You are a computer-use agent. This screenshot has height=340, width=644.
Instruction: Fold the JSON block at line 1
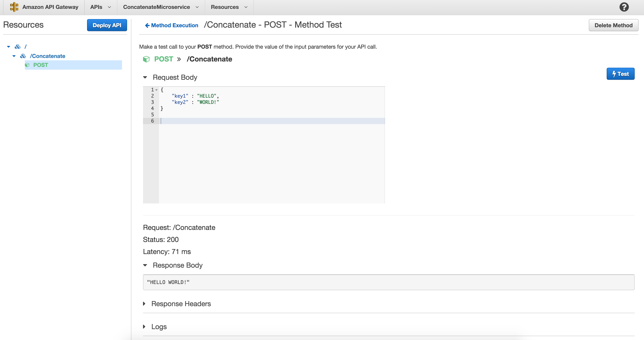(x=157, y=90)
